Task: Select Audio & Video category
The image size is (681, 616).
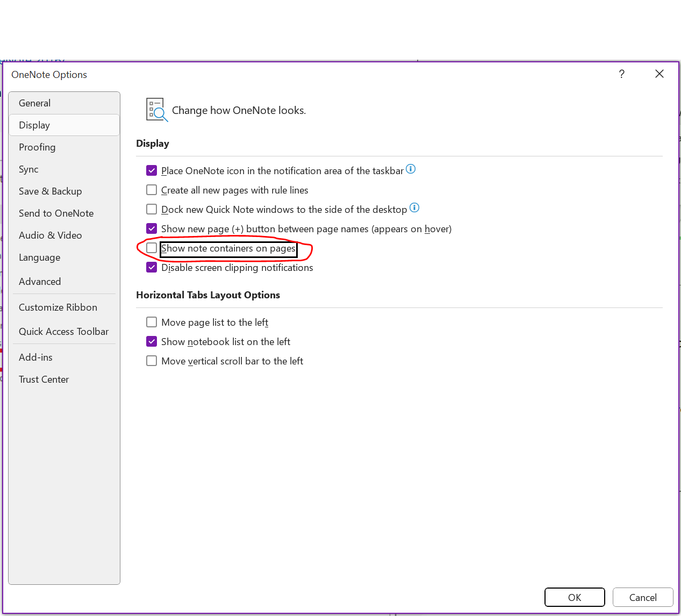Action: 64,235
